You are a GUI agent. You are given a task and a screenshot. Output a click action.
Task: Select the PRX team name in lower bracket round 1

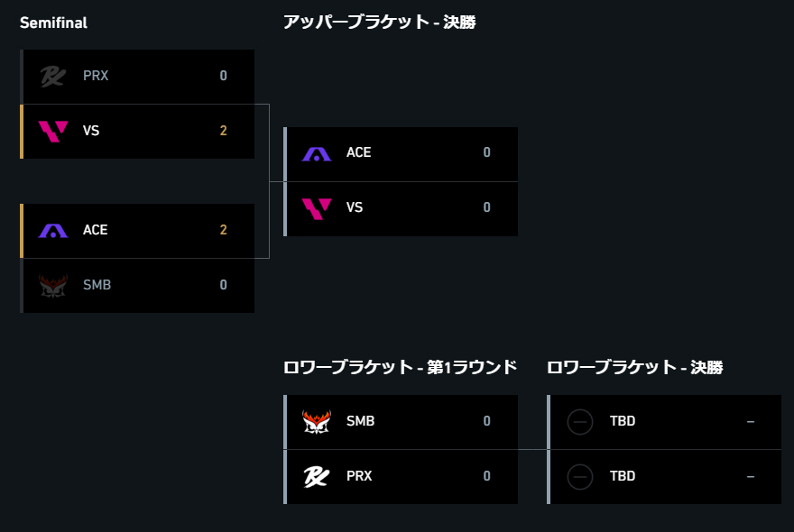click(x=359, y=476)
